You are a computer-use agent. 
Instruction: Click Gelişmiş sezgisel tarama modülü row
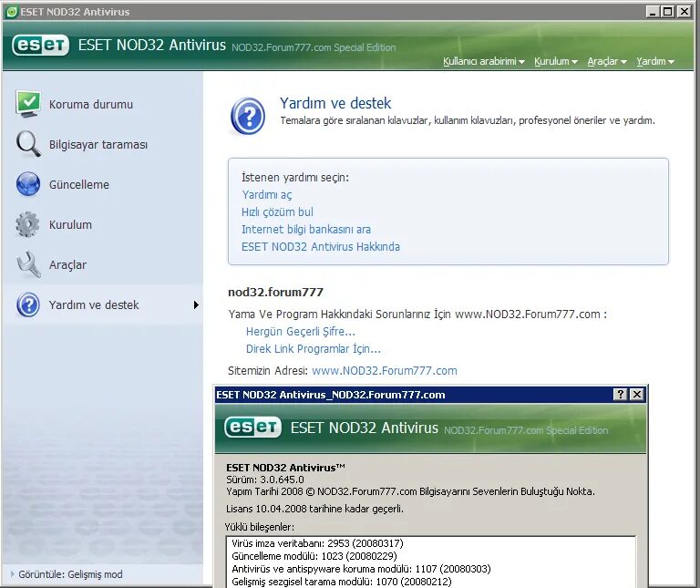(342, 582)
